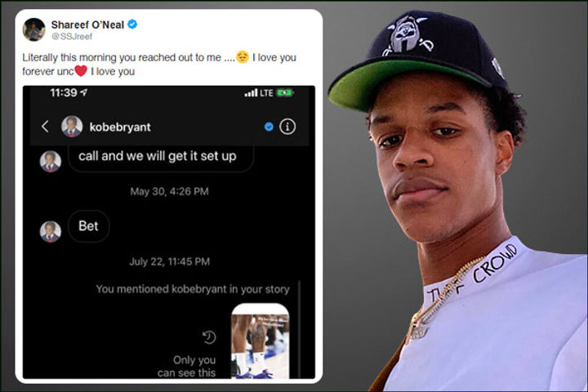The image size is (588, 392).
Task: Tap the story history clock icon
Action: coord(209,337)
